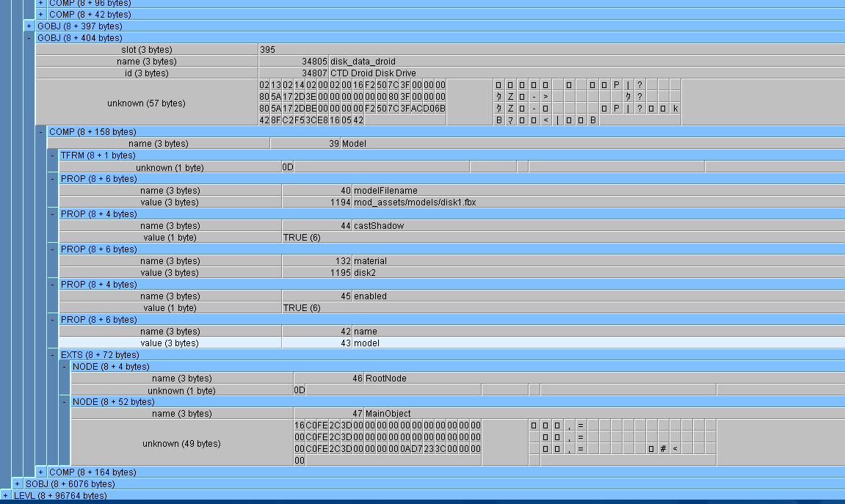Expand the COMP (8 + 42 bytes) node

[41, 15]
